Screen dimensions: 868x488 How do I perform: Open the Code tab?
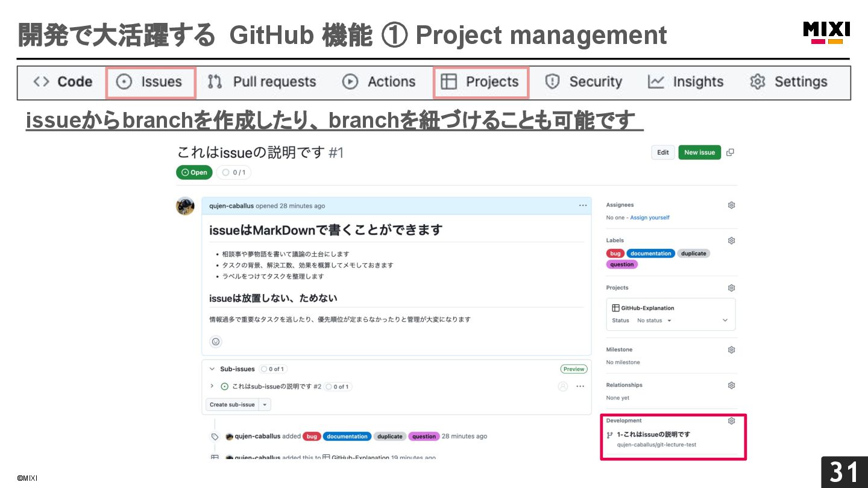[63, 82]
